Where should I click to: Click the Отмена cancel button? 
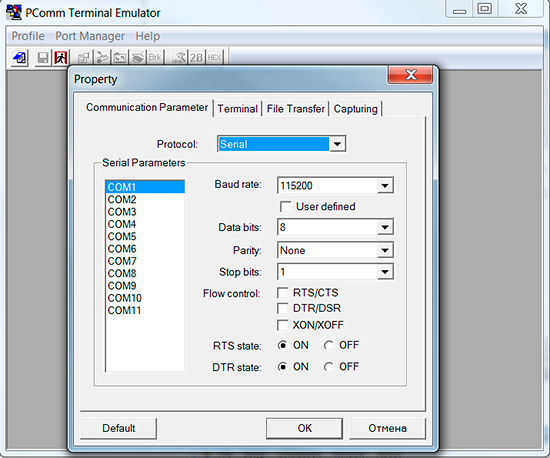[x=388, y=428]
